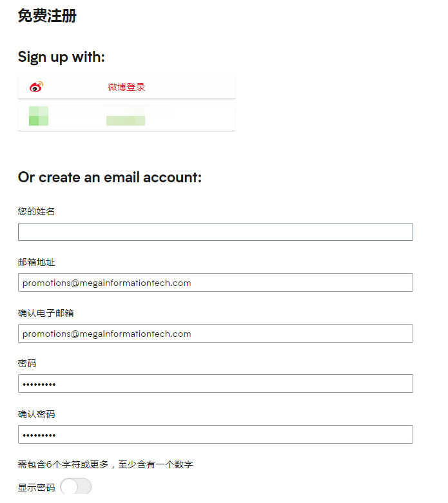This screenshot has height=503, width=448.
Task: Focus the empty 您的姓名 name field
Action: pyautogui.click(x=215, y=232)
